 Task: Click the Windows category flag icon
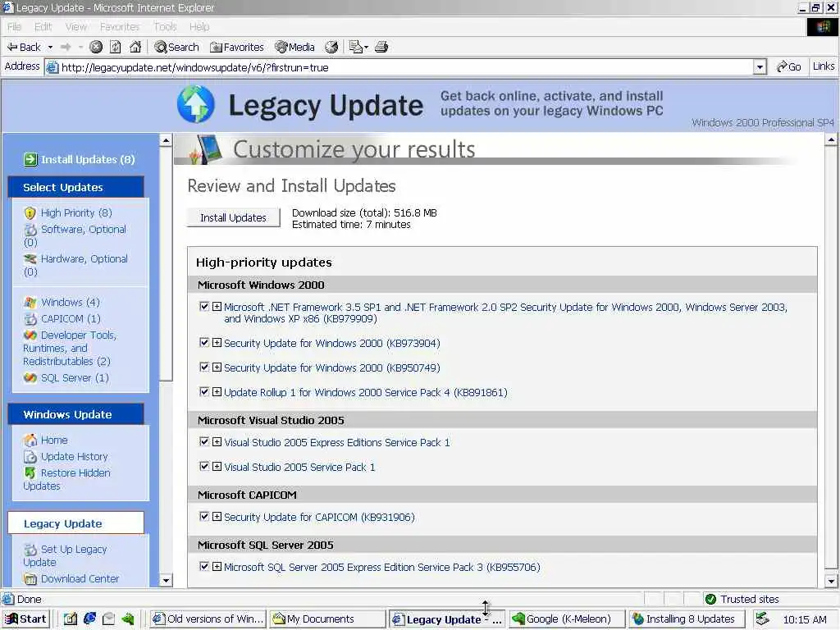point(30,303)
